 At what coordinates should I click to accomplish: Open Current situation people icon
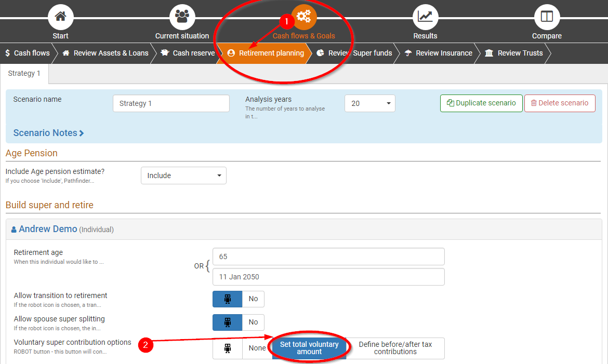point(182,17)
